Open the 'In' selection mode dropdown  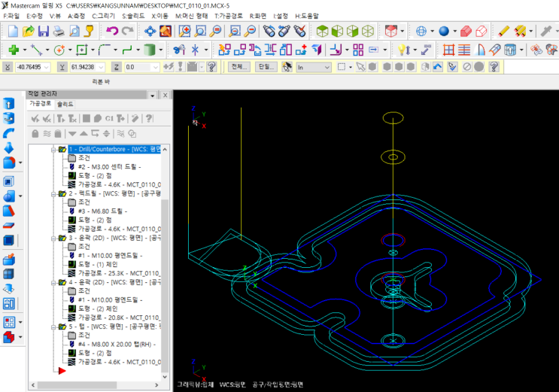pos(328,67)
